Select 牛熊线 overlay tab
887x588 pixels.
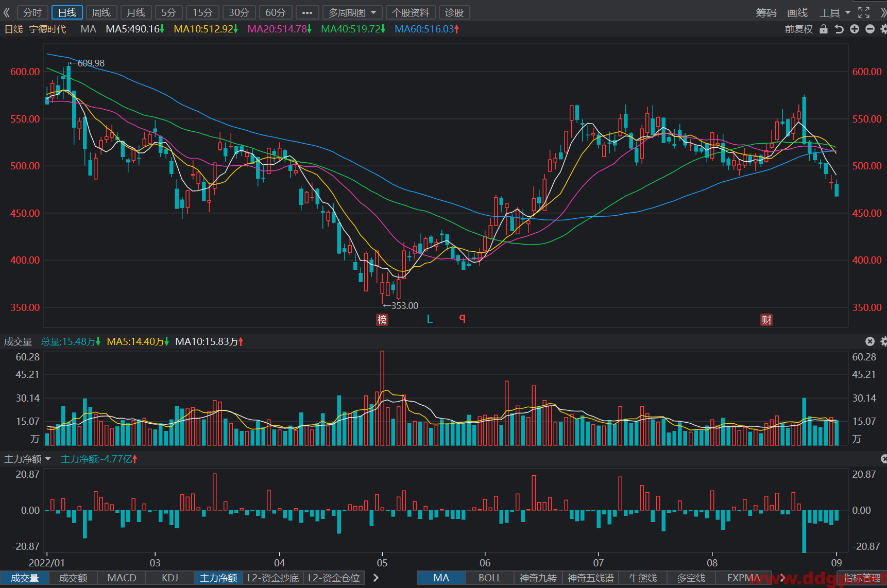643,578
